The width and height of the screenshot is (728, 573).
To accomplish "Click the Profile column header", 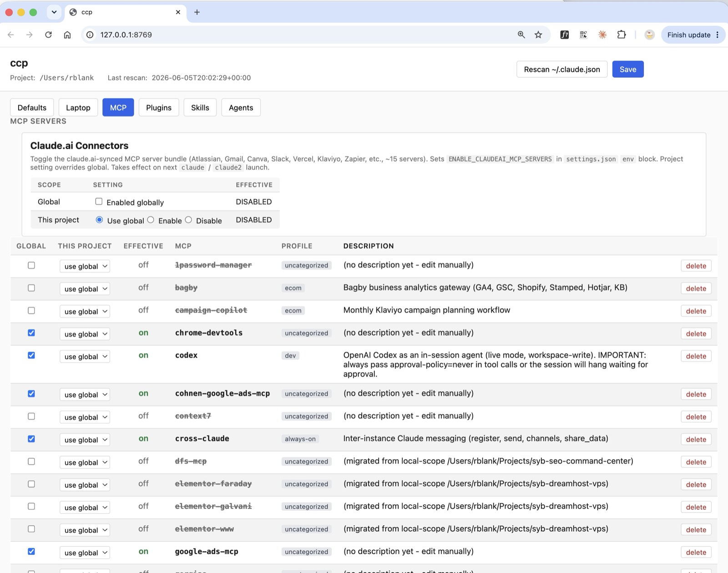I will pos(297,246).
